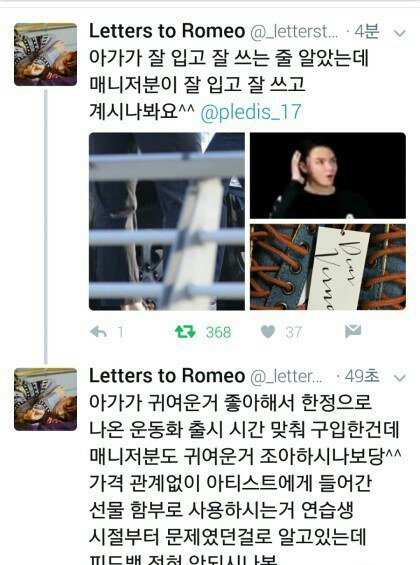View the sneaker laces and tag photo
Screen dimensions: 420x565
tap(328, 267)
